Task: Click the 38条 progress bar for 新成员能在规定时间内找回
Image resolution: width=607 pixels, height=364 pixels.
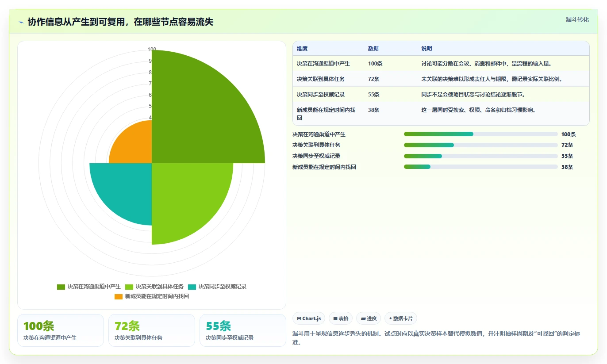Action: pos(481,167)
